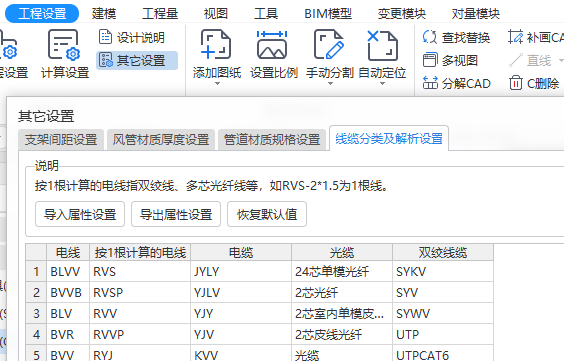
Task: Open the 工具 ribbon tab
Action: click(x=266, y=14)
